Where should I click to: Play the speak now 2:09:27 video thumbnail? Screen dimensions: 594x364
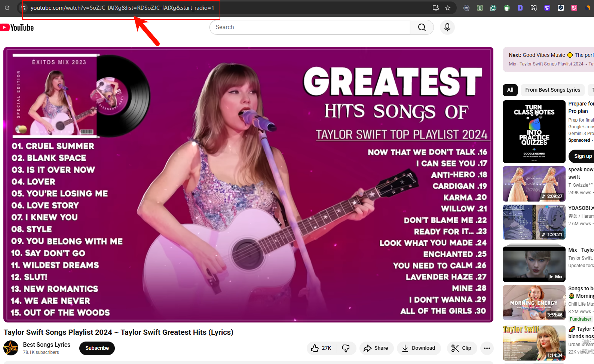(x=534, y=184)
